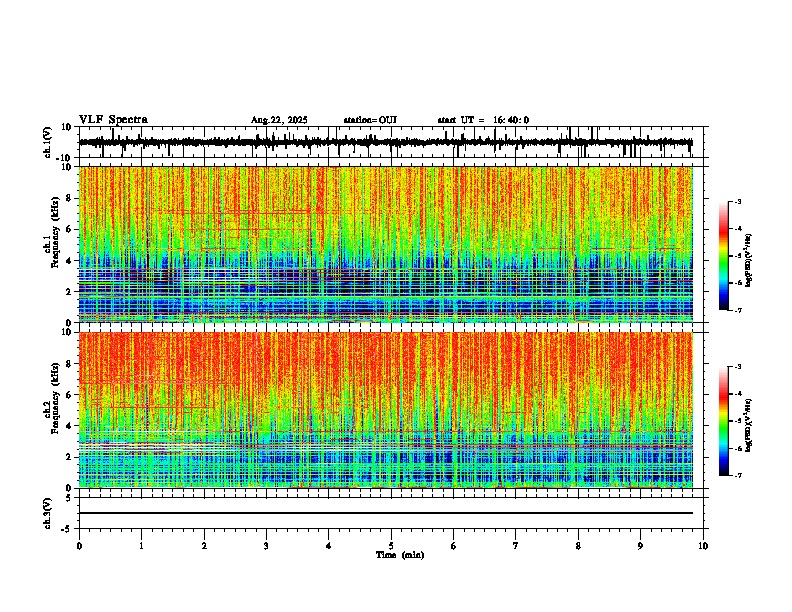Click the 8 kHz tick on ch.1 frequency axis
This screenshot has height=612, width=792.
coord(70,198)
